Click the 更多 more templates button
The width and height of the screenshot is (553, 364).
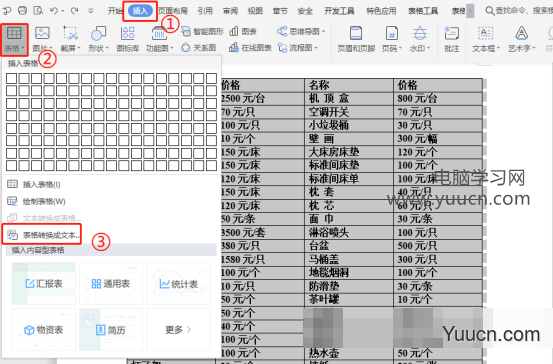click(x=178, y=330)
